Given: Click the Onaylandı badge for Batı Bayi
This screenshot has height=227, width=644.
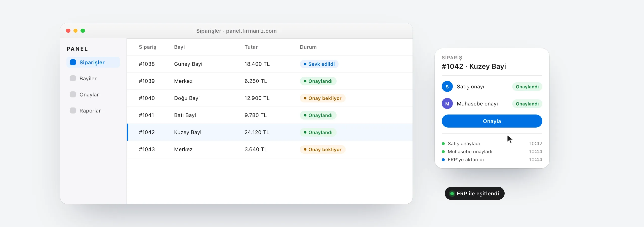Looking at the screenshot, I should pos(318,115).
